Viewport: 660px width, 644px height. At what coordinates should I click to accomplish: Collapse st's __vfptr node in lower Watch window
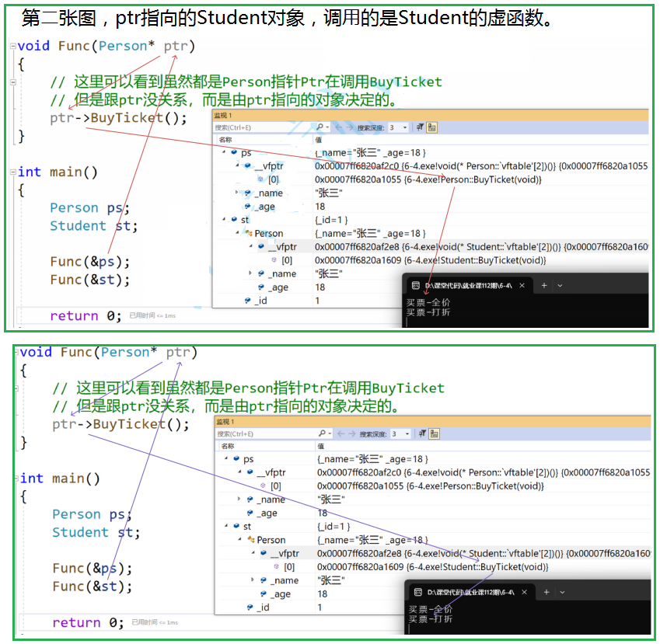tap(253, 553)
